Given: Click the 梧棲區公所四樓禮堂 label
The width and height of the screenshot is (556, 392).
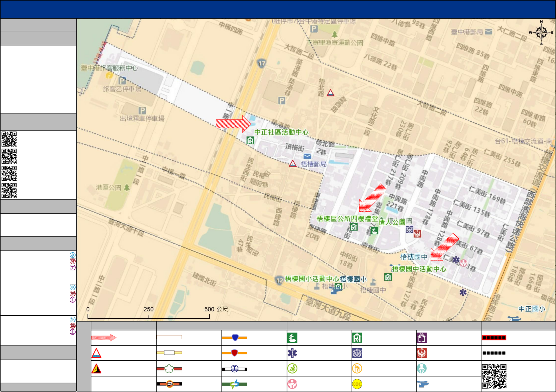Looking at the screenshot, I should click(347, 219).
